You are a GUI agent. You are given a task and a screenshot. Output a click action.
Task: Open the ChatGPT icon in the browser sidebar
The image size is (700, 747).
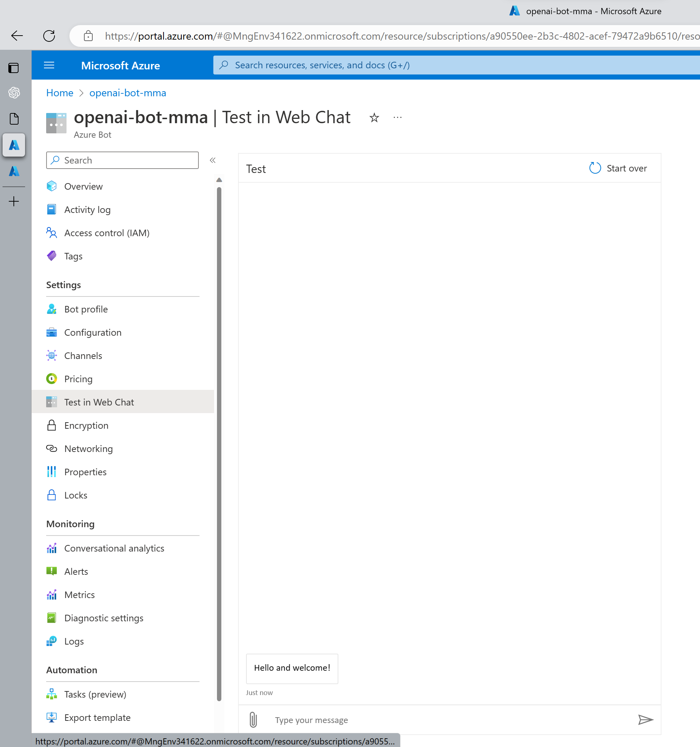[x=14, y=93]
